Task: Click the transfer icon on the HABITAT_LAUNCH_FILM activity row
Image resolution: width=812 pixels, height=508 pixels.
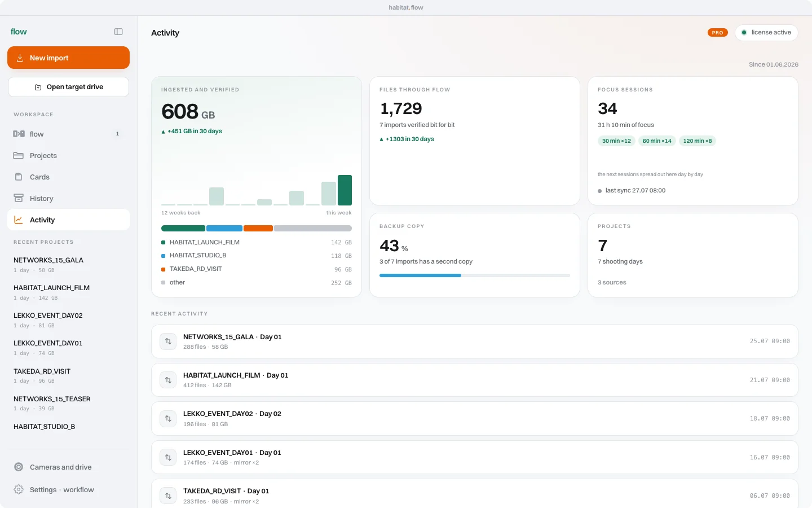Action: tap(168, 380)
